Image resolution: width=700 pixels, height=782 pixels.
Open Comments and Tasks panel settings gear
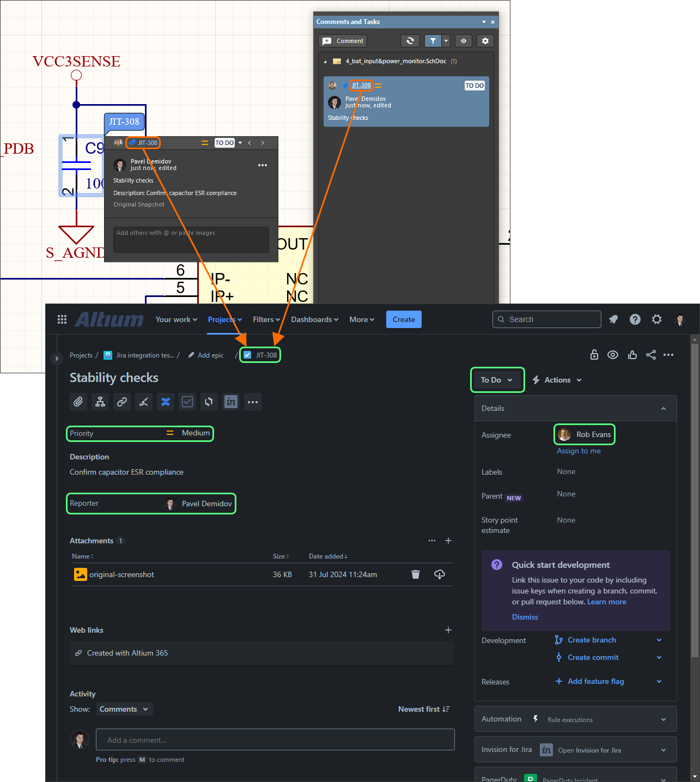[x=485, y=41]
